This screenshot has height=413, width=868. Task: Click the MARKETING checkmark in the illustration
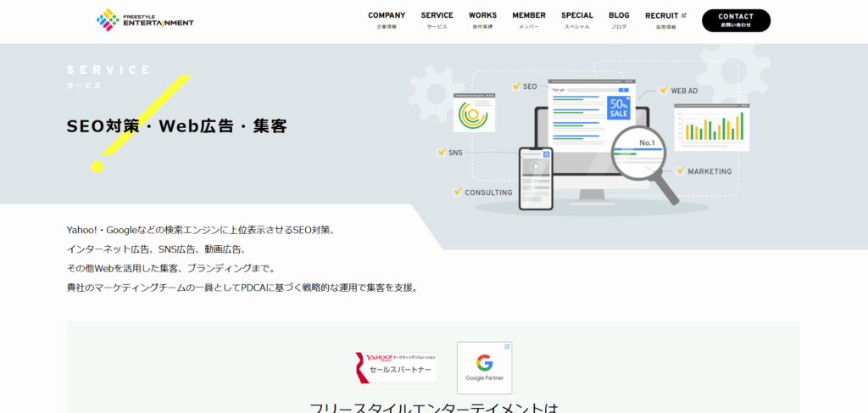pyautogui.click(x=681, y=171)
